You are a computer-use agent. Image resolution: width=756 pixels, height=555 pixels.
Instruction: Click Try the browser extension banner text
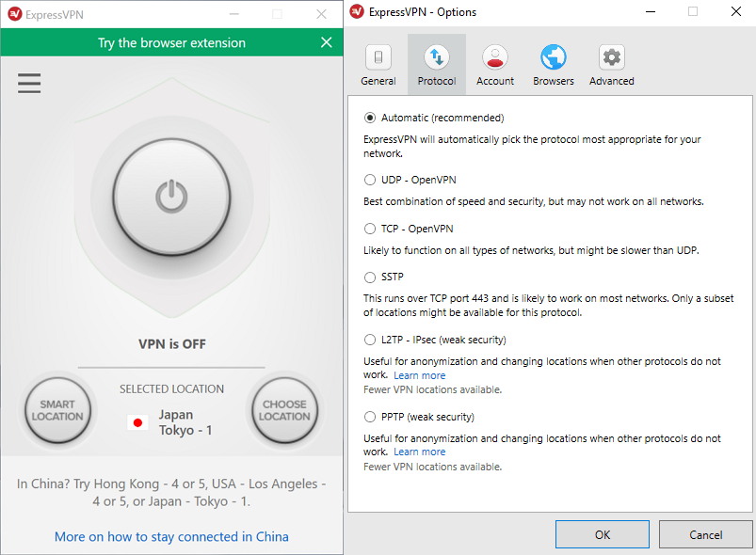coord(171,43)
